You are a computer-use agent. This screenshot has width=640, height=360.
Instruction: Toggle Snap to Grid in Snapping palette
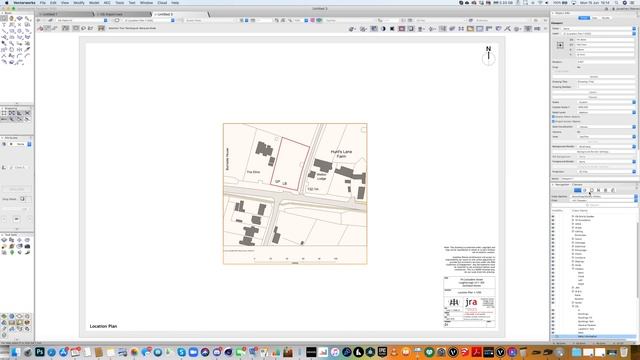tap(4, 113)
